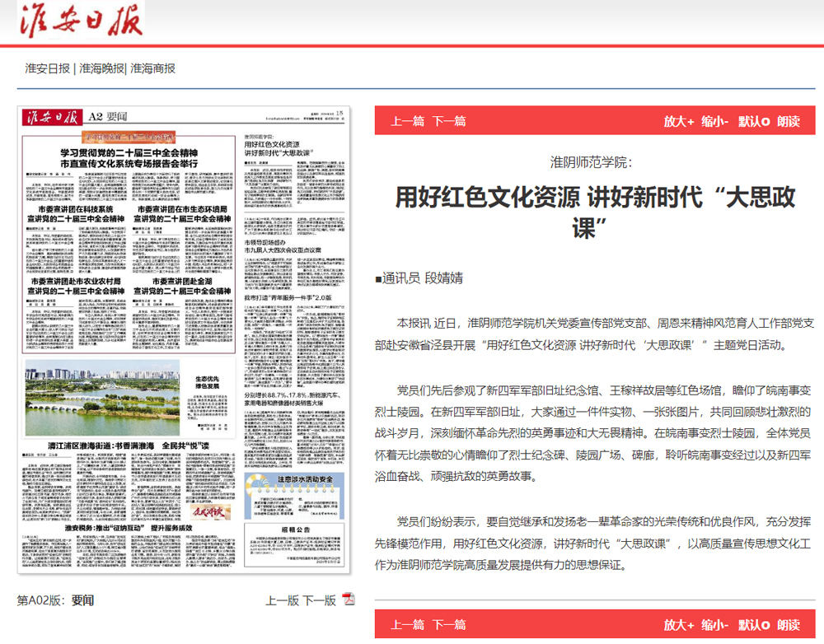This screenshot has width=824, height=644.
Task: Click the lake scenery photo on page
Action: click(x=102, y=398)
